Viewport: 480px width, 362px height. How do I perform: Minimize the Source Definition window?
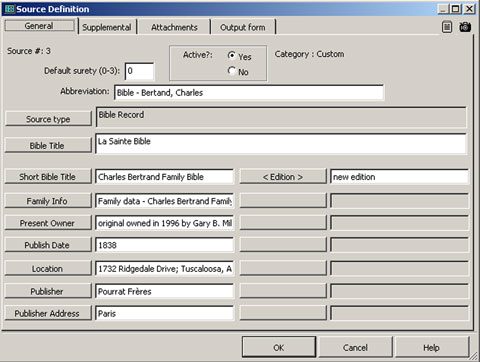pyautogui.click(x=443, y=9)
